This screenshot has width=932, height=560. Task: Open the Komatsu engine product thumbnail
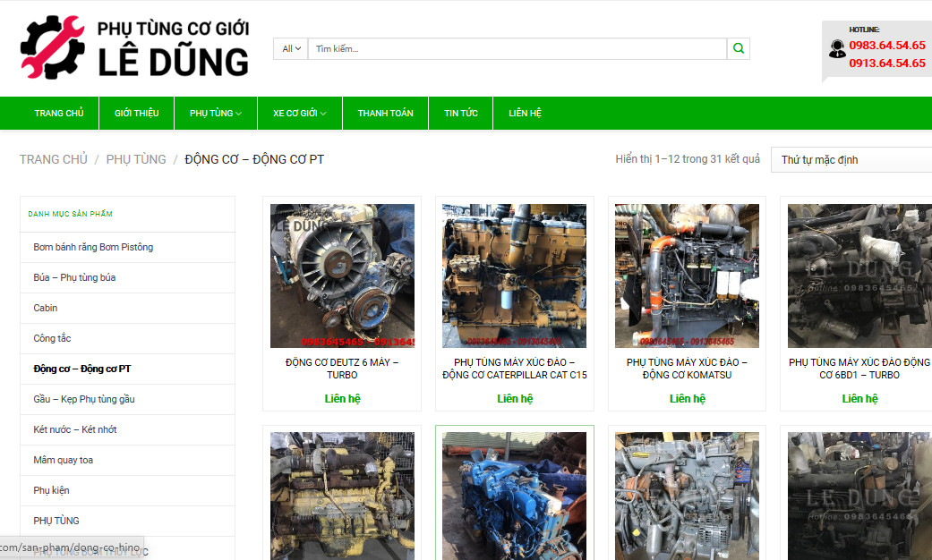686,275
